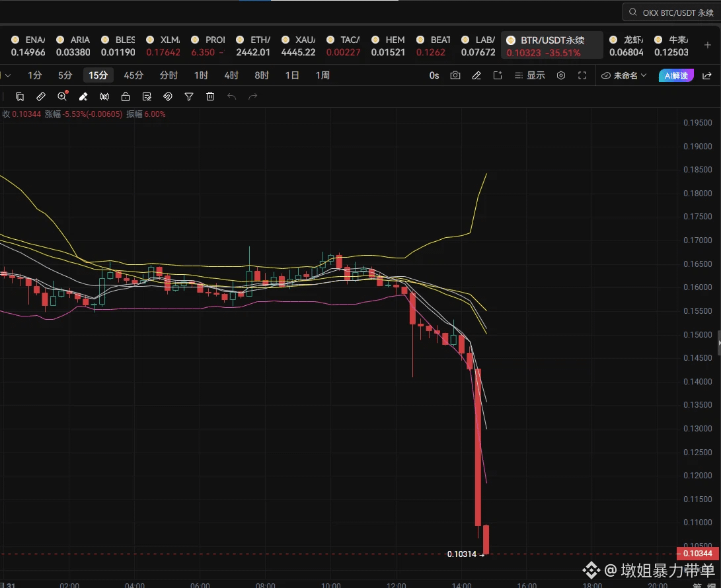The height and width of the screenshot is (588, 721).
Task: Switch to 1分 timeframe
Action: point(35,75)
